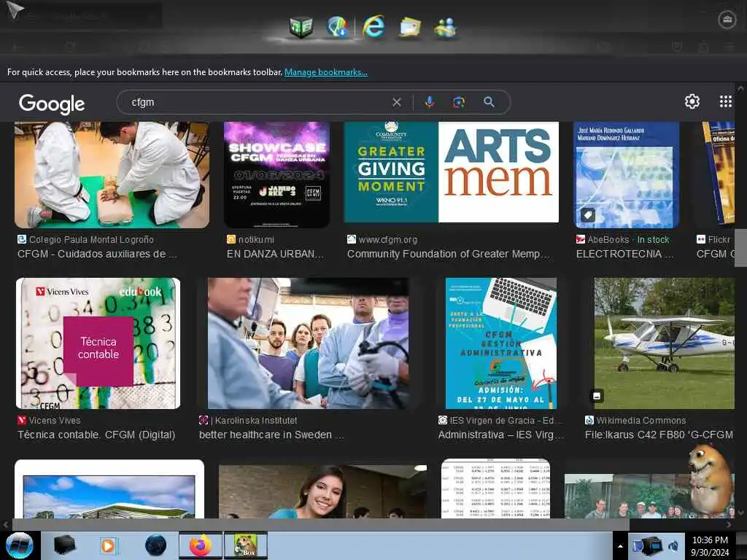Show hidden tray icons arrow
Viewport: 747px width, 560px height.
pyautogui.click(x=620, y=547)
